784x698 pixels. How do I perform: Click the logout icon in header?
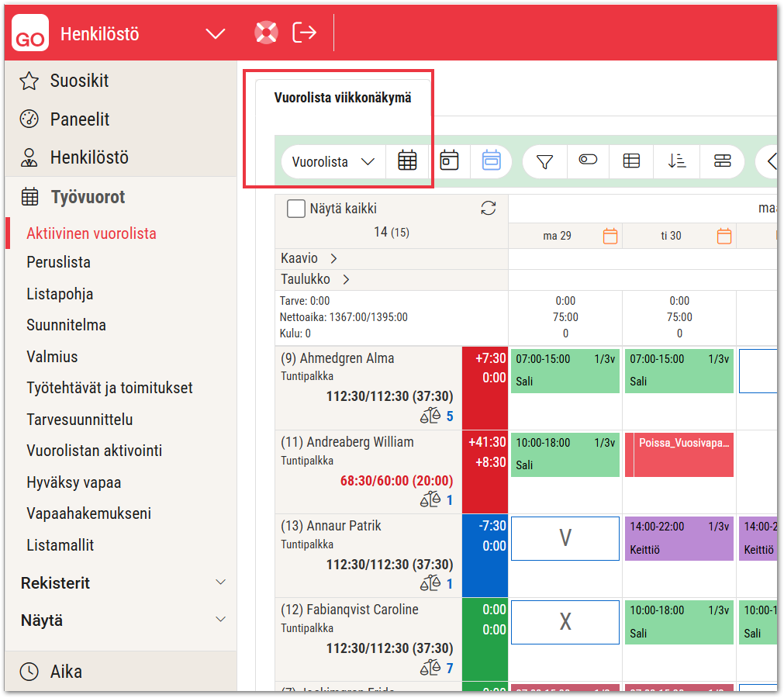(304, 33)
